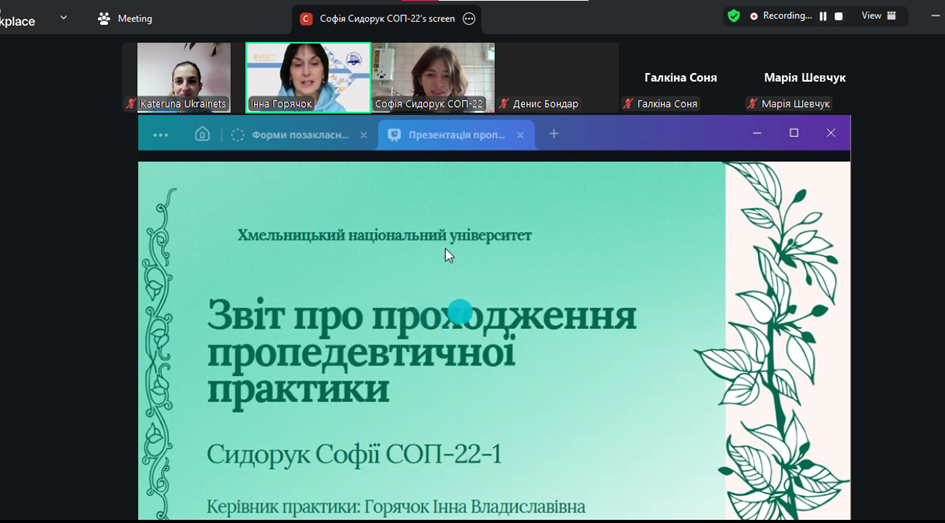The image size is (945, 523).
Task: Close the Форми позакласн... tab
Action: 364,135
